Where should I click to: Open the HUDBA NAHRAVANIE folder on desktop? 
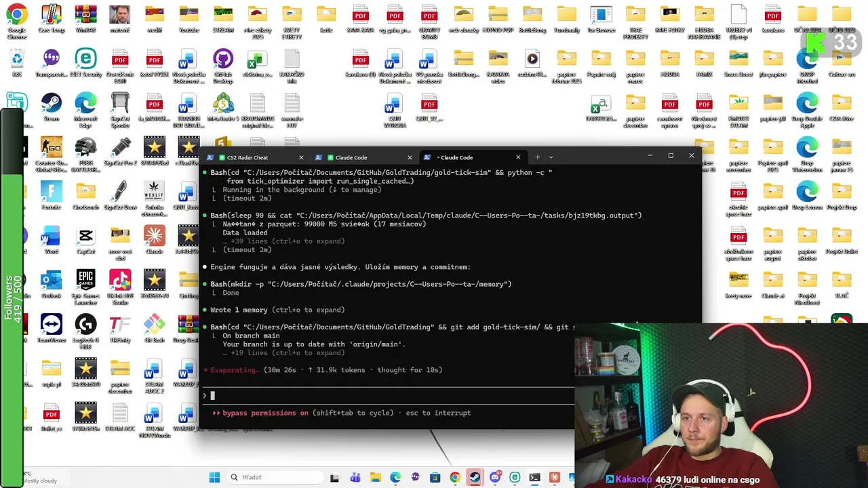pyautogui.click(x=704, y=21)
